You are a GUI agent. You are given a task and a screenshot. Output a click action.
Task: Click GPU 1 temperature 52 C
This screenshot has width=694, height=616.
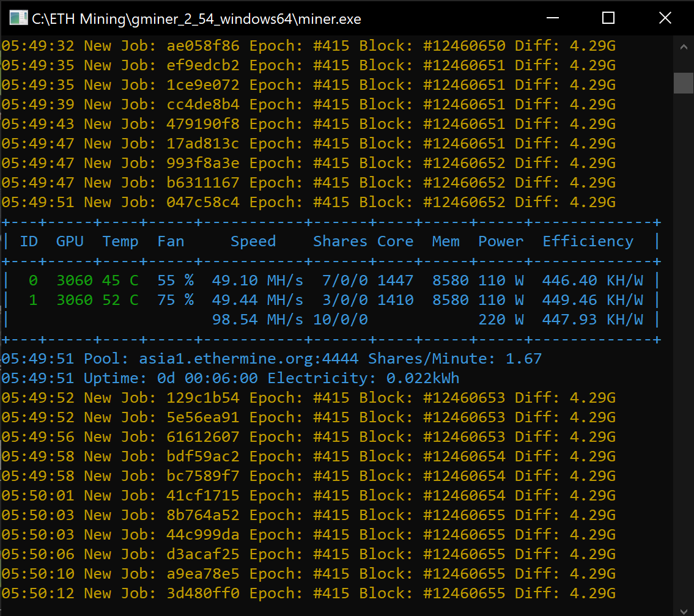(x=120, y=300)
